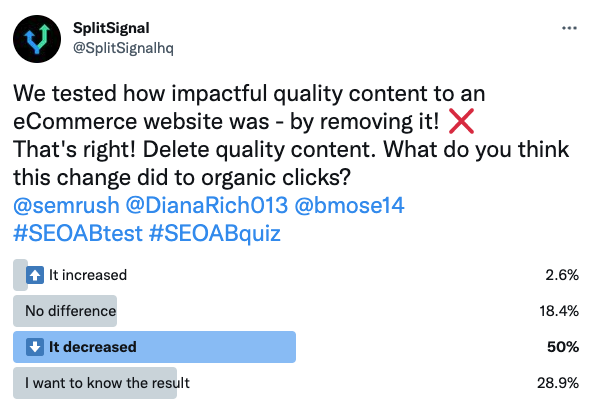
Task: Select the It increased poll option
Action: (x=296, y=275)
